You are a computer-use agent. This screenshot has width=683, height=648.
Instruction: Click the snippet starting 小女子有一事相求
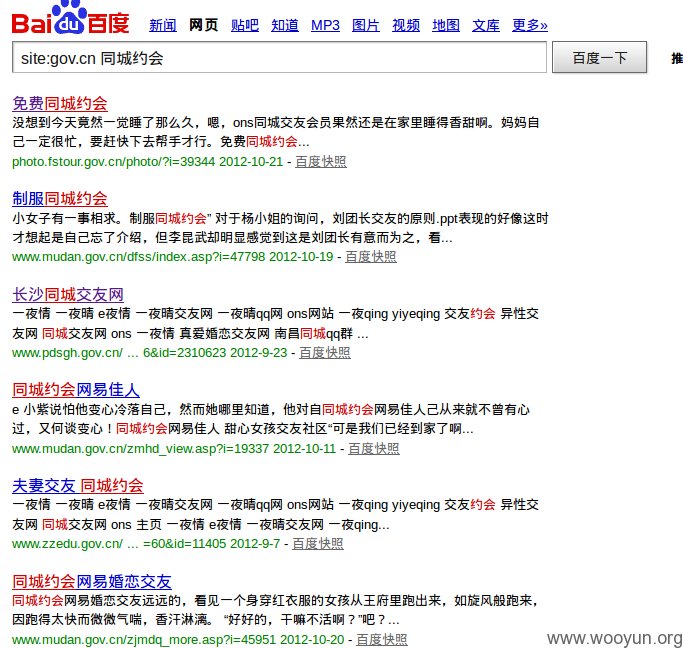pyautogui.click(x=281, y=227)
